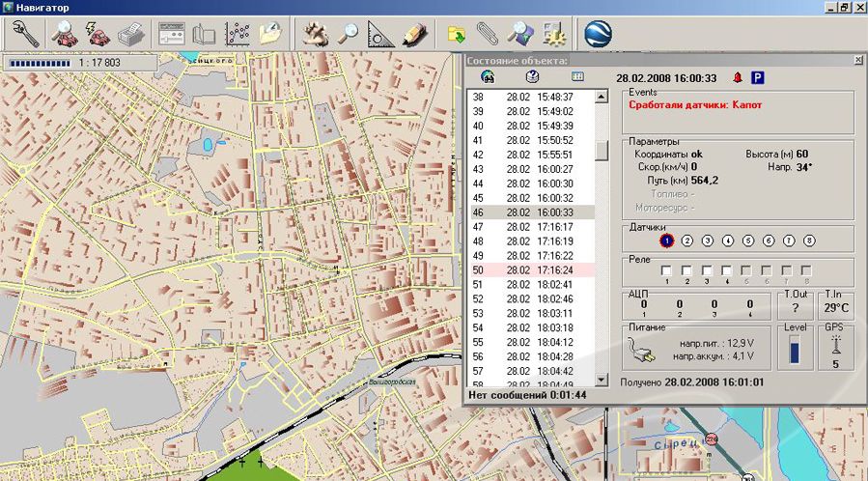868x481 pixels.
Task: Open car search with magnifier icon
Action: [64, 35]
